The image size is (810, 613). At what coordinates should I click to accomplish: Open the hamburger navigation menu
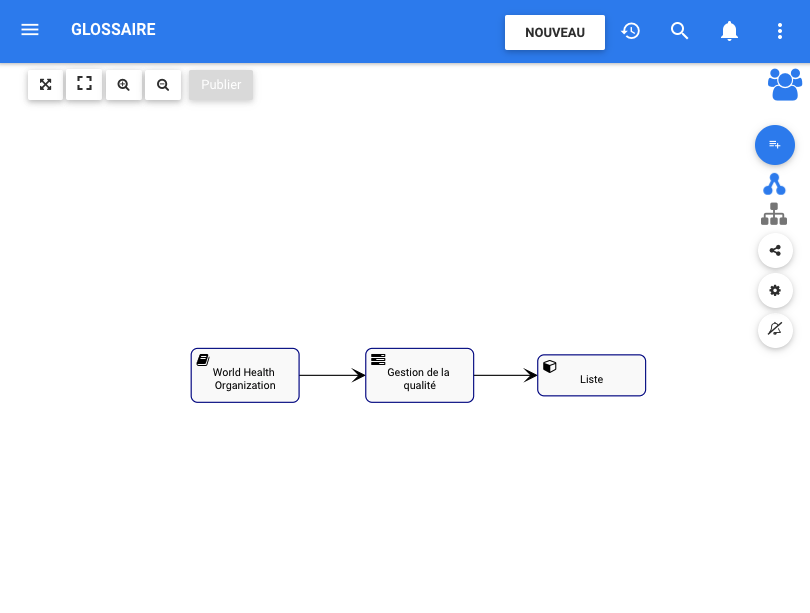pyautogui.click(x=30, y=30)
